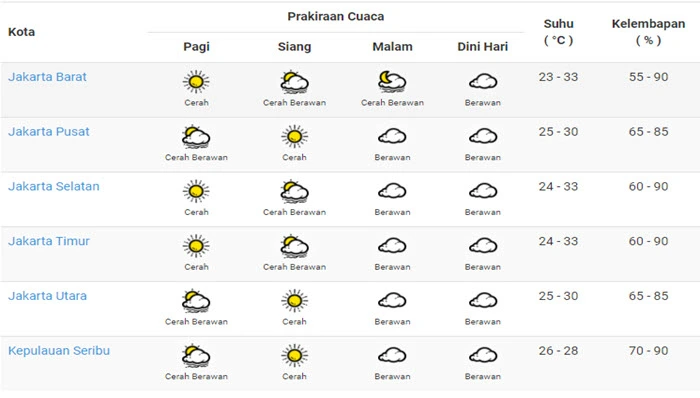700x398 pixels.
Task: Open the Jakarta Barat city link
Action: [47, 77]
